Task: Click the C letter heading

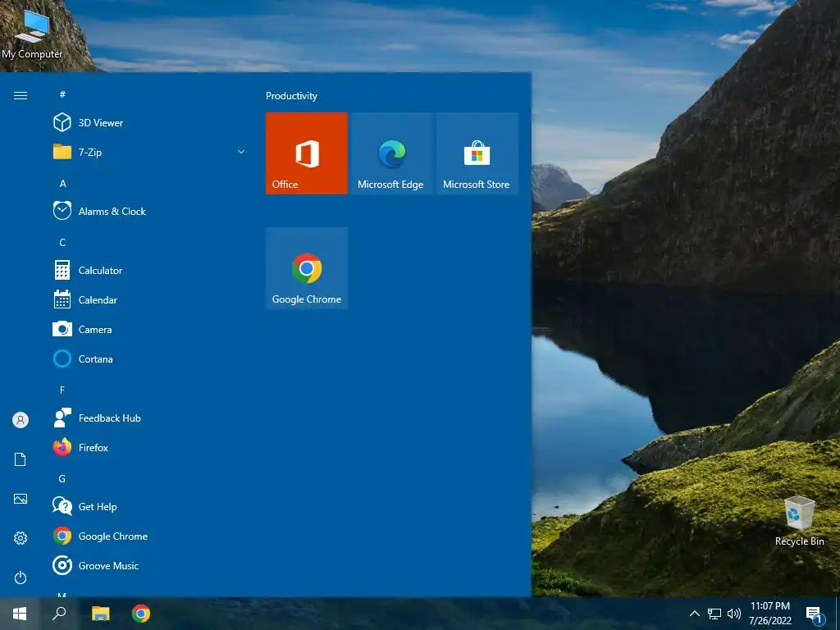Action: point(62,242)
